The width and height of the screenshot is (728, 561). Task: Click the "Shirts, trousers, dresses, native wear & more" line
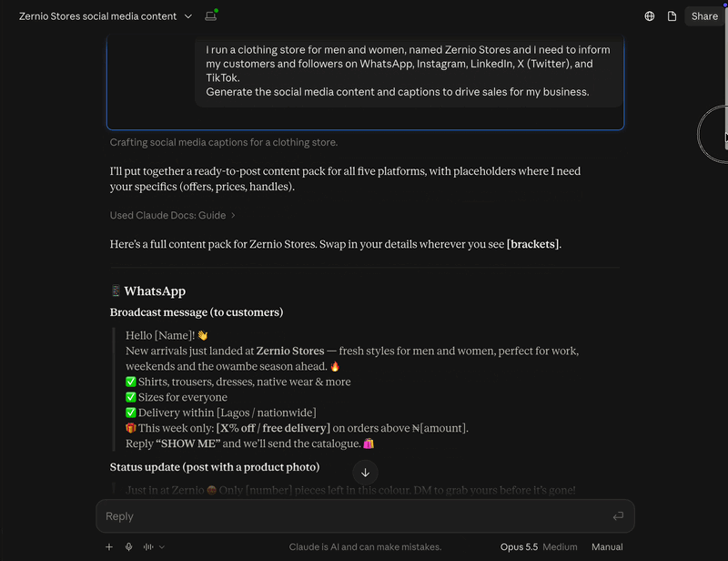click(238, 382)
